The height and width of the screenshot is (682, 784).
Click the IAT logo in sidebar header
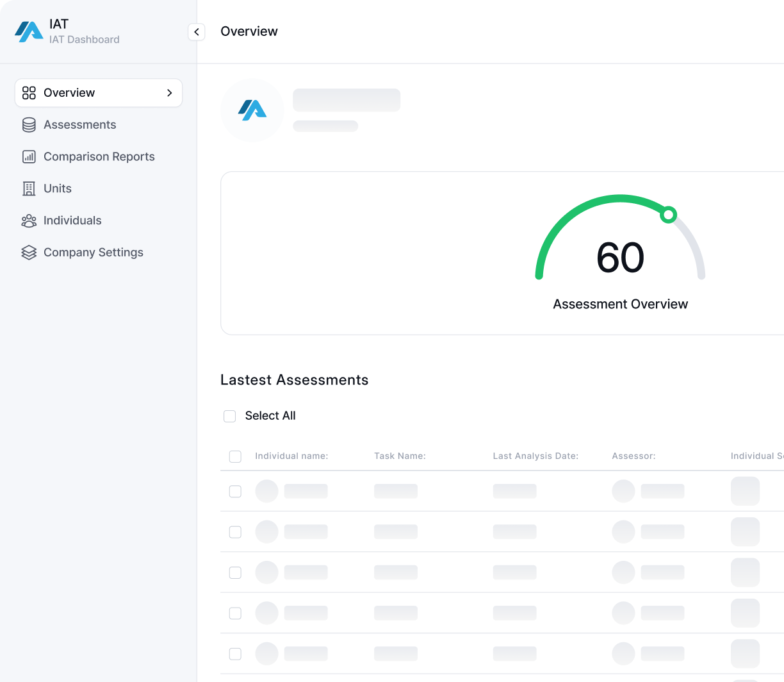tap(29, 31)
